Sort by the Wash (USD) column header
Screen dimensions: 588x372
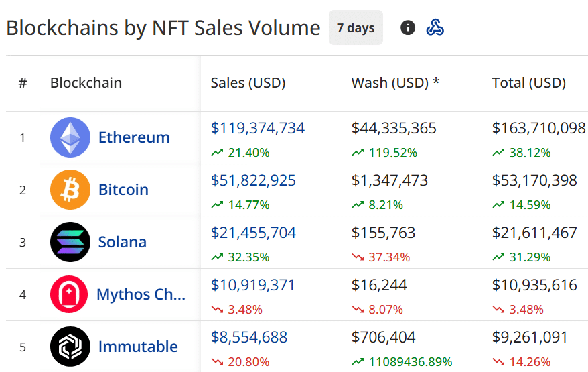pos(395,83)
